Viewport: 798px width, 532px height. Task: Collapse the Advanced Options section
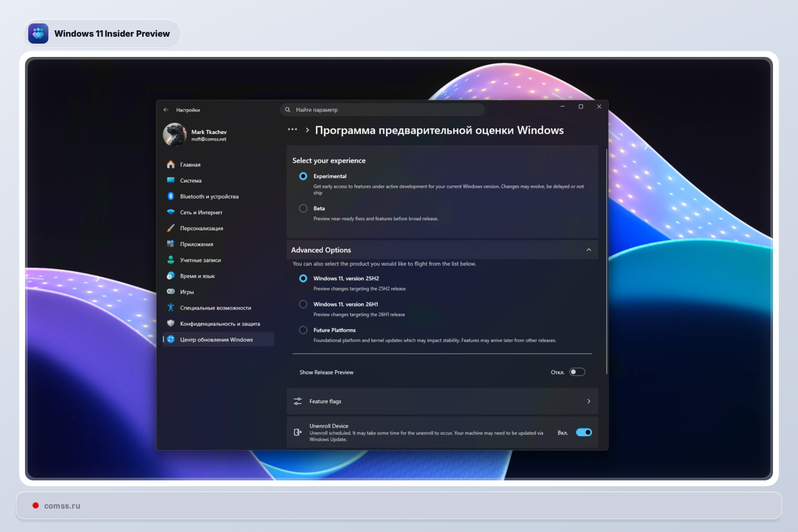588,250
